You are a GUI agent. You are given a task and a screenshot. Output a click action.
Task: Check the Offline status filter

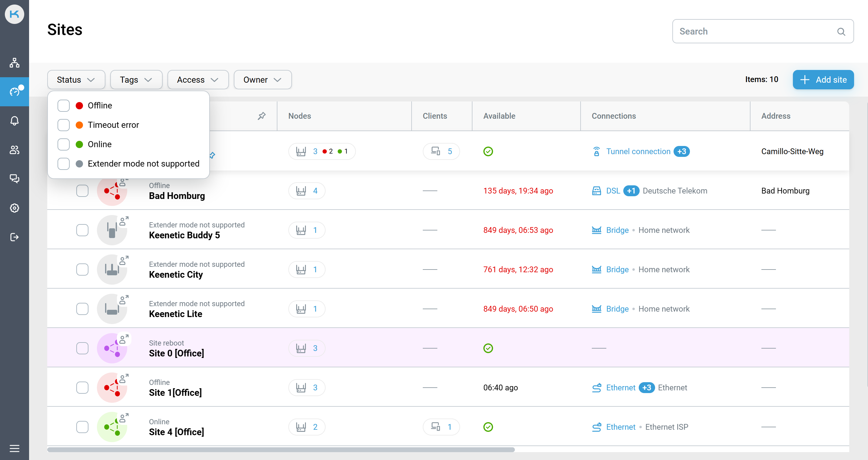[x=63, y=105]
